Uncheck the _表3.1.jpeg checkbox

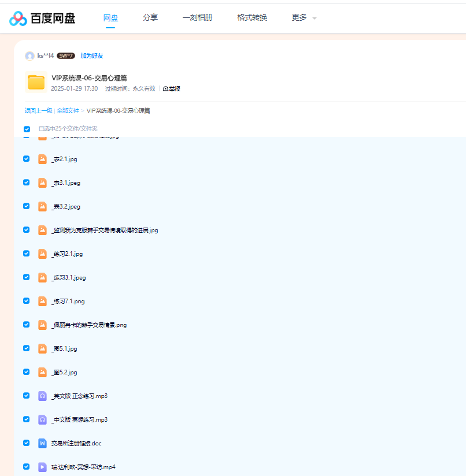coord(27,183)
